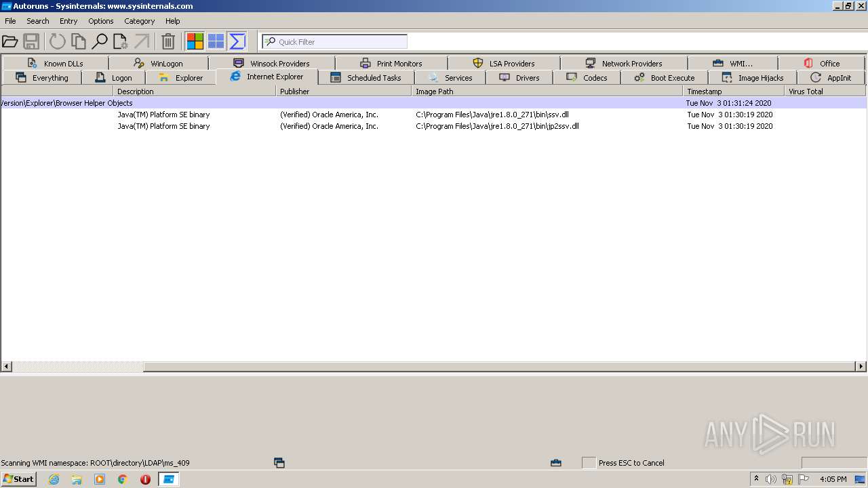Switch to the Services tab
This screenshot has width=868, height=488.
tap(450, 77)
